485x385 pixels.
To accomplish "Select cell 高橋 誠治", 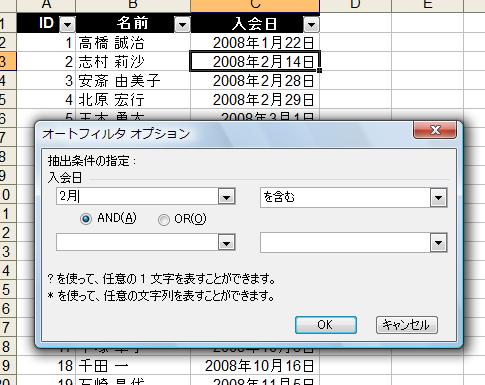I will click(133, 42).
